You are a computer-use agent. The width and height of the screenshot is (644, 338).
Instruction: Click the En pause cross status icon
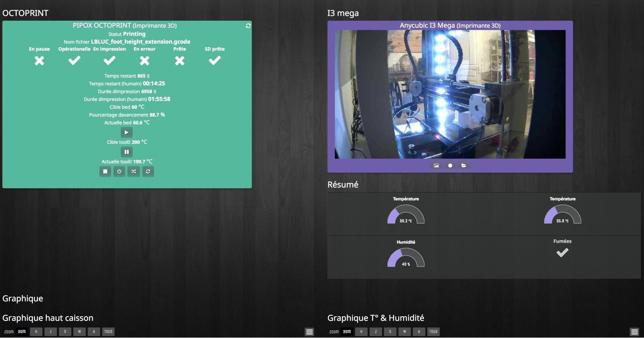(39, 60)
